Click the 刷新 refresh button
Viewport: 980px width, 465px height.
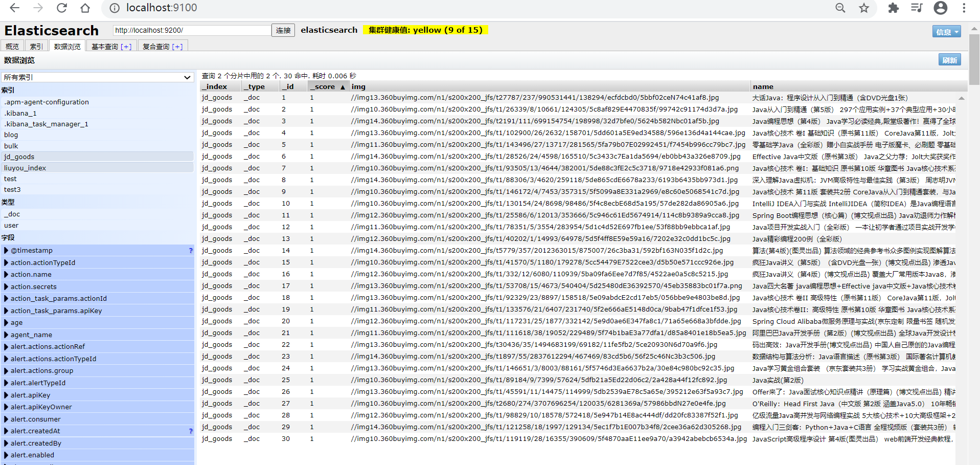click(949, 60)
